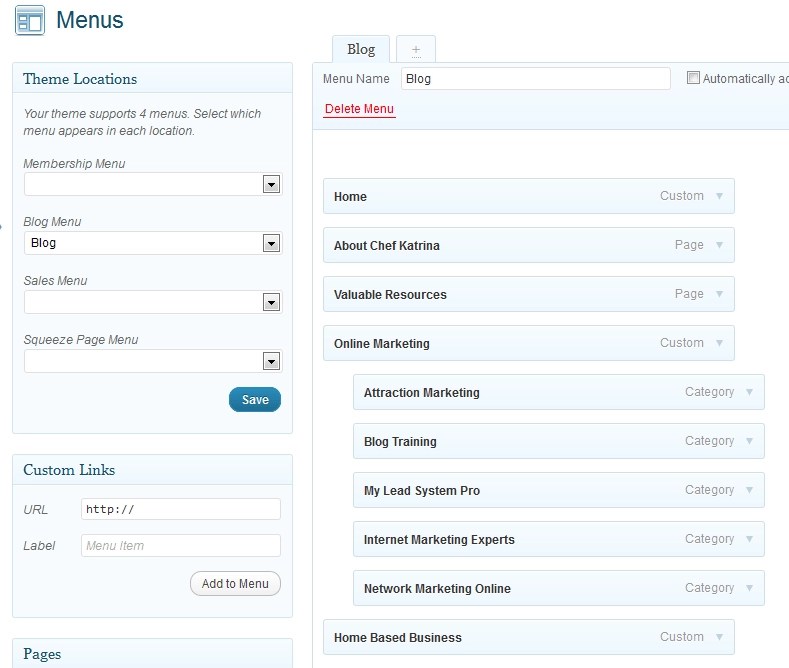Expand Online Marketing item arrow

coord(720,343)
